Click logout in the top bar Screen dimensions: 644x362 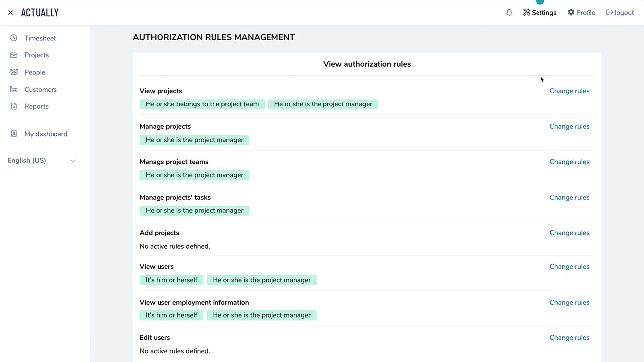[x=620, y=12]
